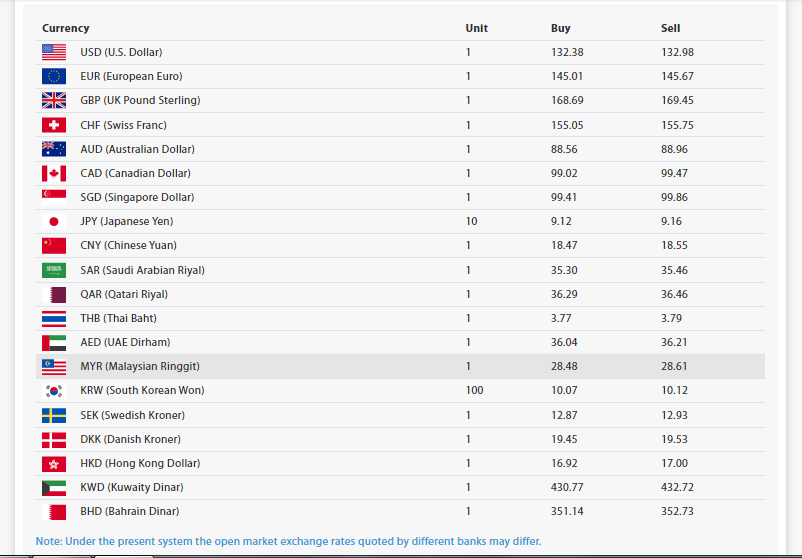This screenshot has width=802, height=558.
Task: Click the Sell column header
Action: (671, 28)
